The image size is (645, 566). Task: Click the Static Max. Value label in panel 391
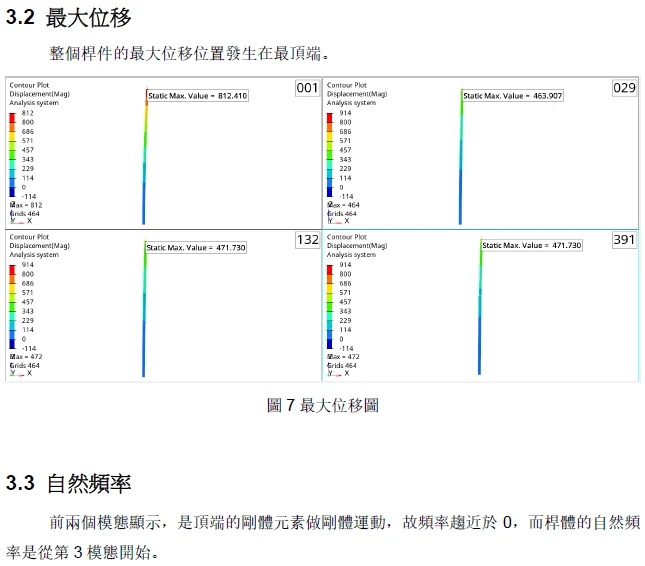point(531,245)
